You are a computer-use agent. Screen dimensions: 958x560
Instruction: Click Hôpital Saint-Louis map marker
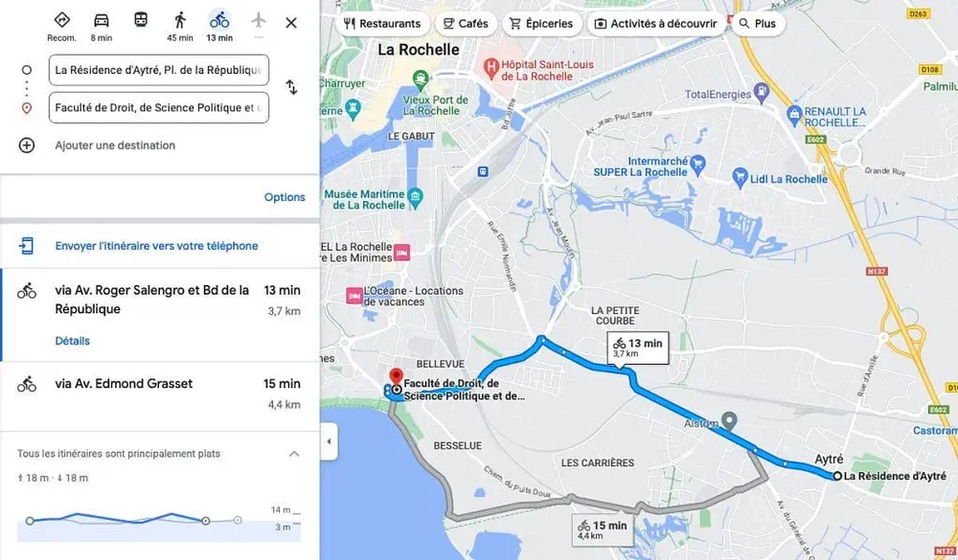coord(491,68)
